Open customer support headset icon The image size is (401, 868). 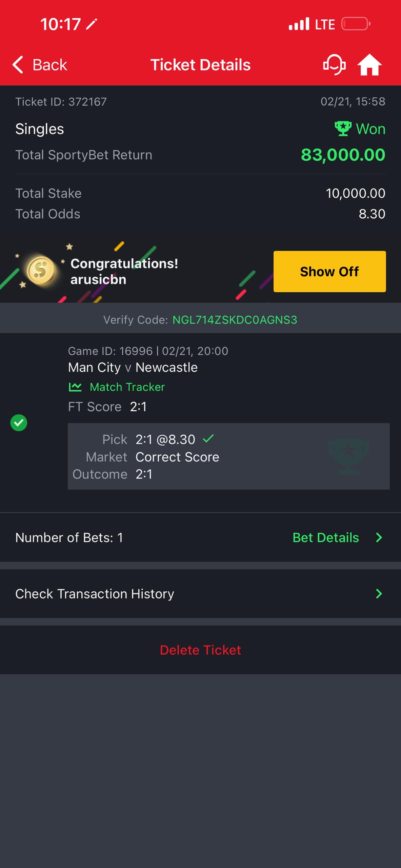coord(334,64)
